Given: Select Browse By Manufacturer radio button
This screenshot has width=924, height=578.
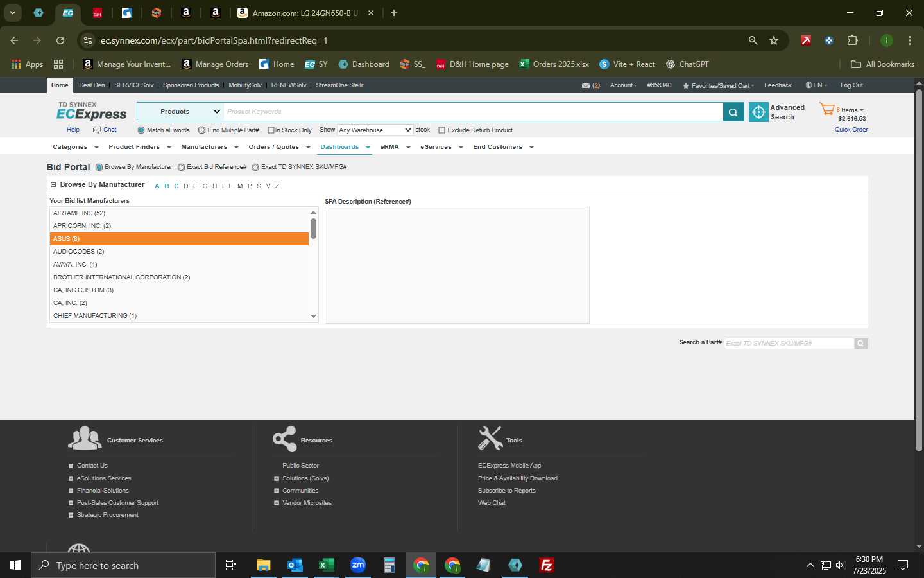Looking at the screenshot, I should [x=99, y=167].
